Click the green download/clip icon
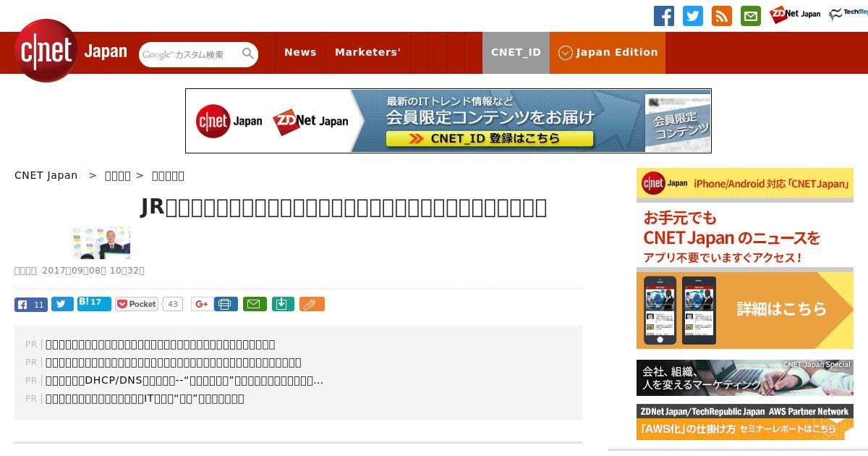Screen dimensions: 868x456 [x=283, y=304]
